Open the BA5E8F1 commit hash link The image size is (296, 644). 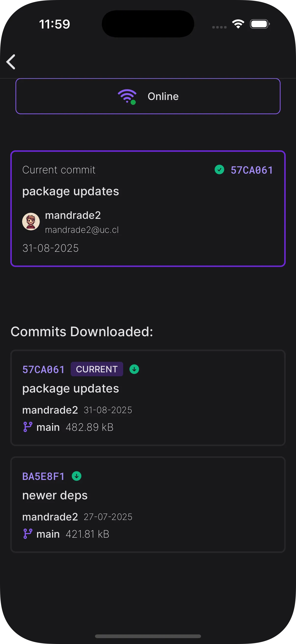point(43,476)
